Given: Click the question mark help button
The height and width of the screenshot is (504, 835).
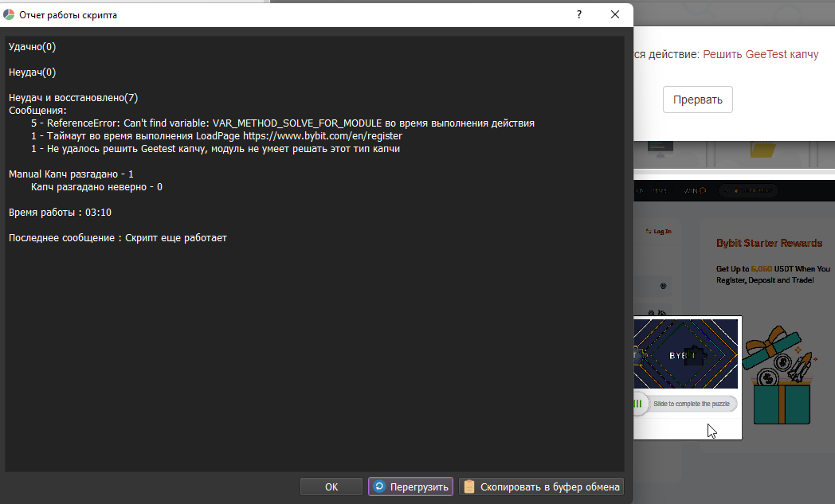Looking at the screenshot, I should pos(579,14).
